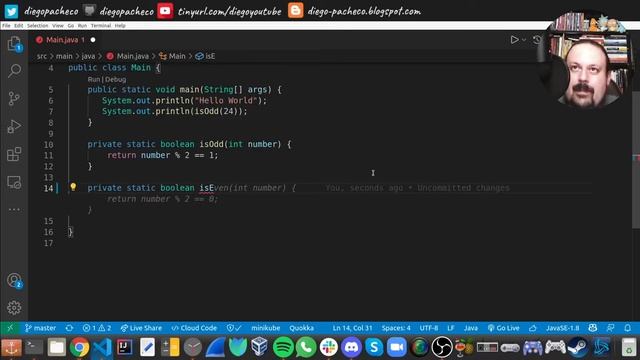This screenshot has height=360, width=640.
Task: Change end of line sequence LF
Action: [x=451, y=328]
